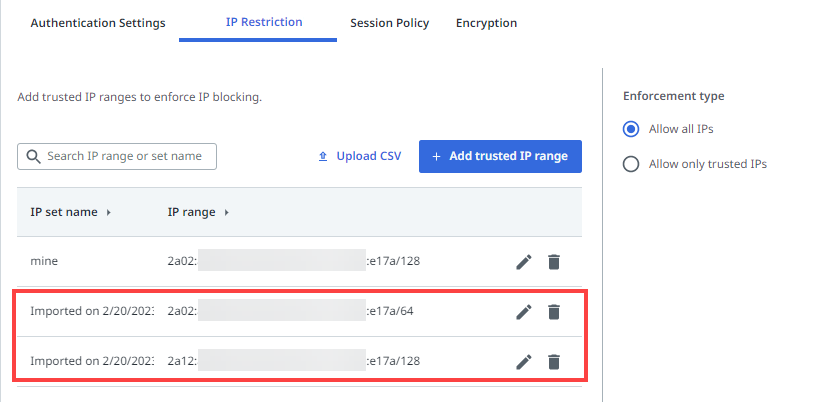Edit the 'mine' IP set entry
This screenshot has height=402, width=830.
pos(523,262)
